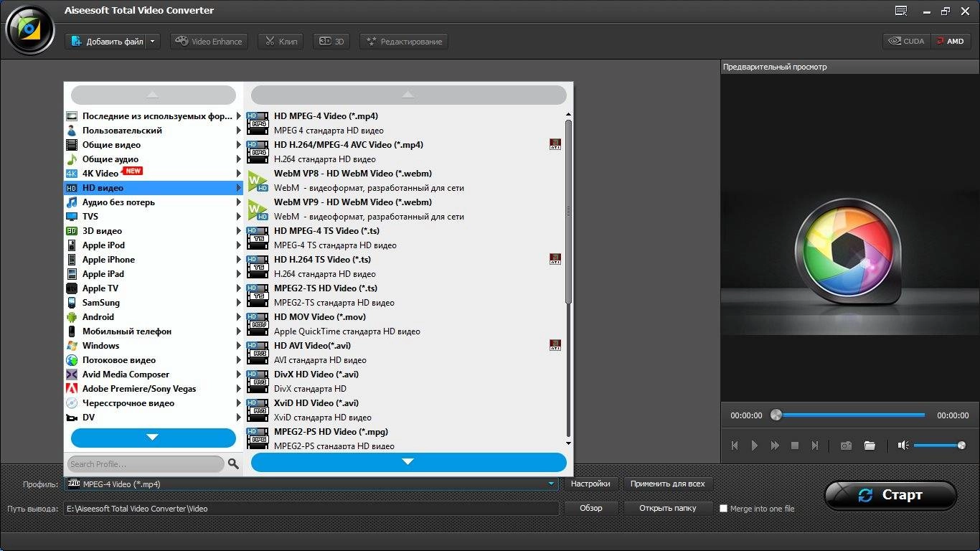Expand the Apple TV submenu arrow
The image size is (980, 551).
coord(239,288)
